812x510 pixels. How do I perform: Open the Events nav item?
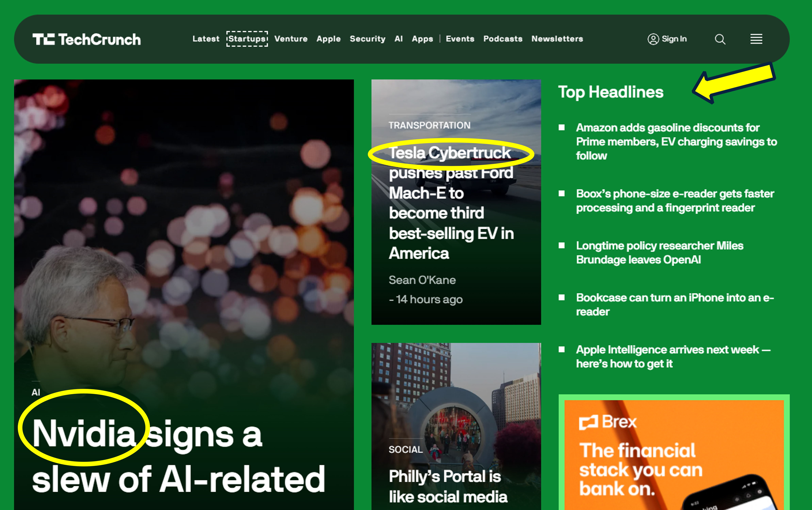pos(460,39)
